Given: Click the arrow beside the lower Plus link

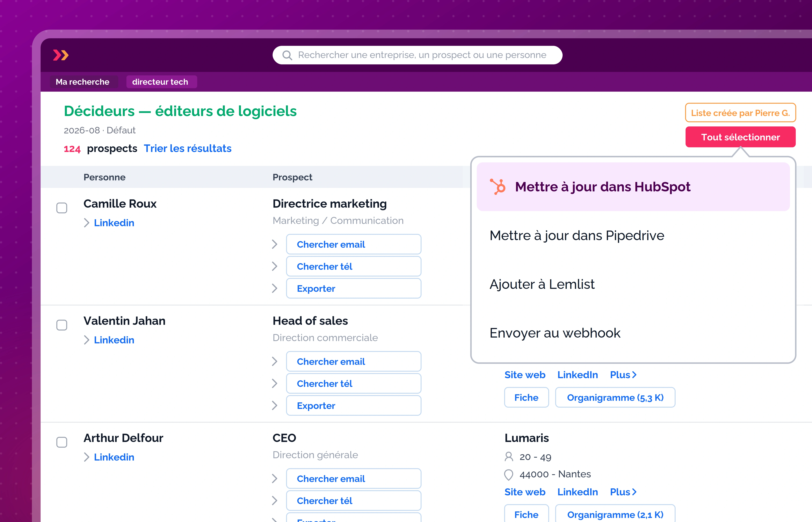Looking at the screenshot, I should coord(634,492).
